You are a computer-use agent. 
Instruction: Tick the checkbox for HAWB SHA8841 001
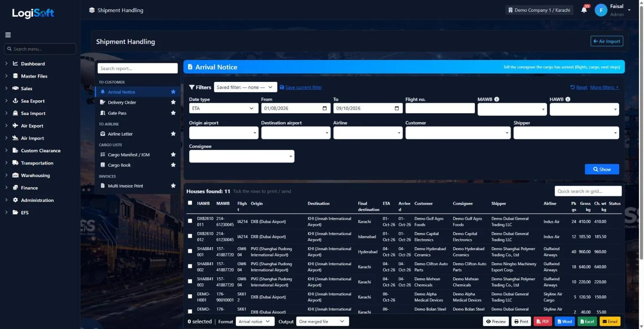(190, 251)
